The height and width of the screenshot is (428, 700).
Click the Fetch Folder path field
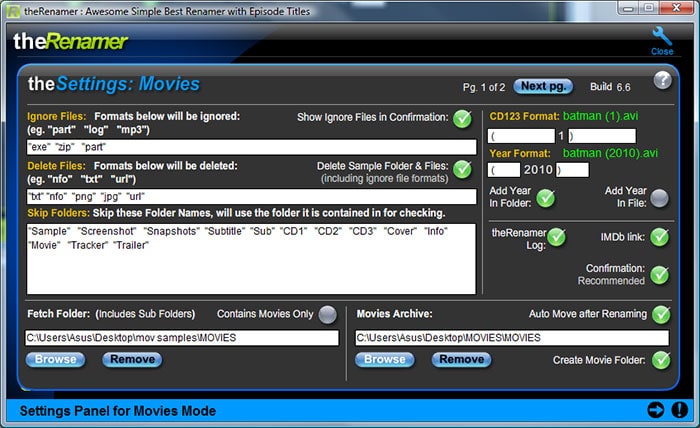(182, 338)
